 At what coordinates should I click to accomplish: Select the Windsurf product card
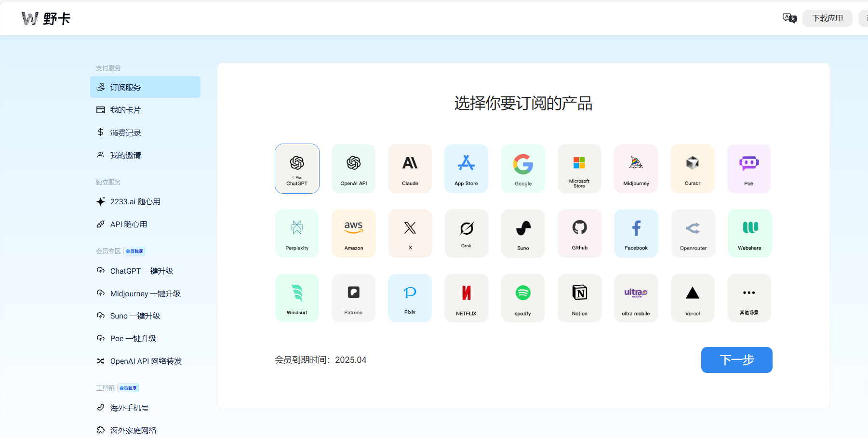(297, 298)
